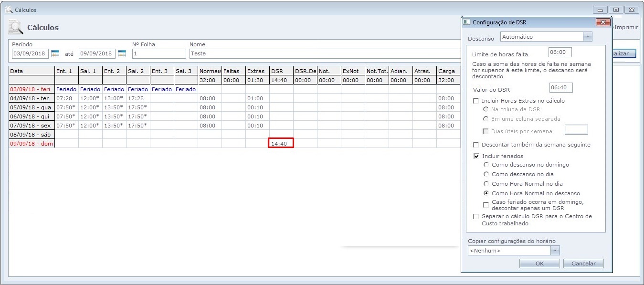The image size is (644, 285).
Task: Select Como descanso no dia option
Action: click(x=486, y=174)
